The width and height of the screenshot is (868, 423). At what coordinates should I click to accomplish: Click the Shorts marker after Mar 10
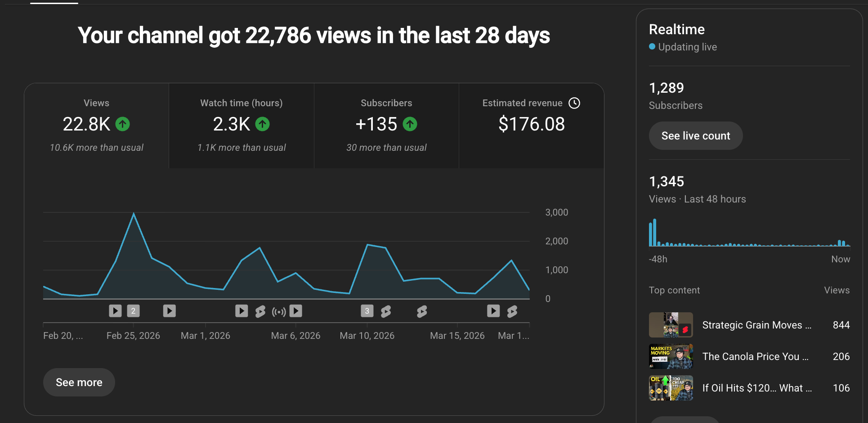point(386,310)
